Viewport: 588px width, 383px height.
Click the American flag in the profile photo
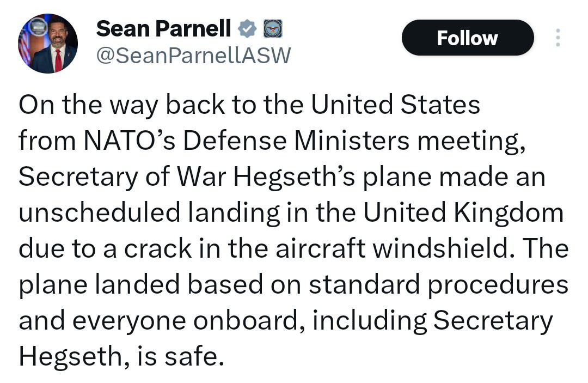coord(24,47)
